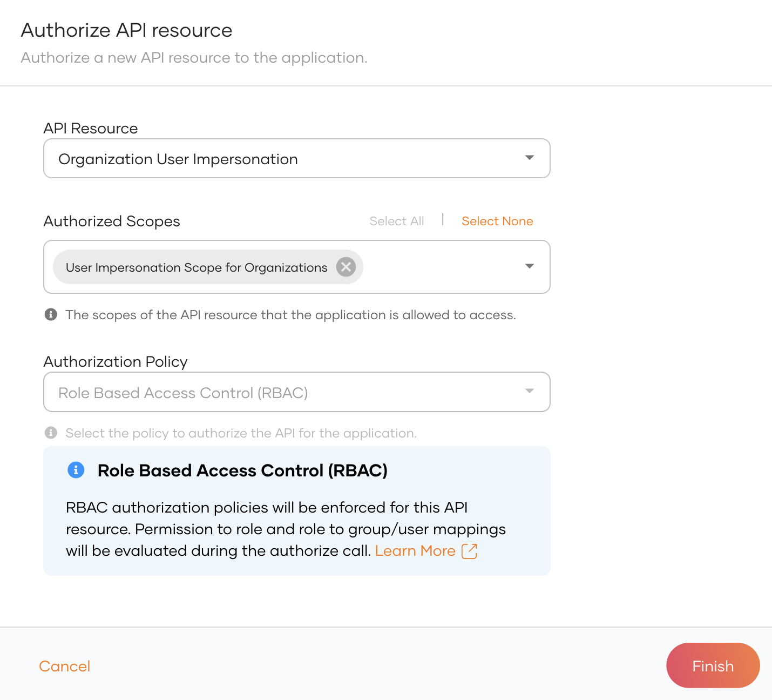Open the external link icon beside Learn More

(469, 551)
